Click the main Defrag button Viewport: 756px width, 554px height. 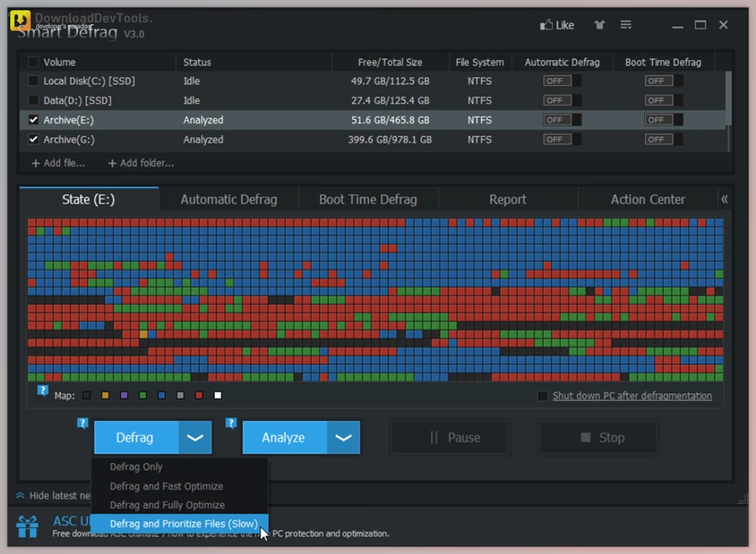(137, 437)
